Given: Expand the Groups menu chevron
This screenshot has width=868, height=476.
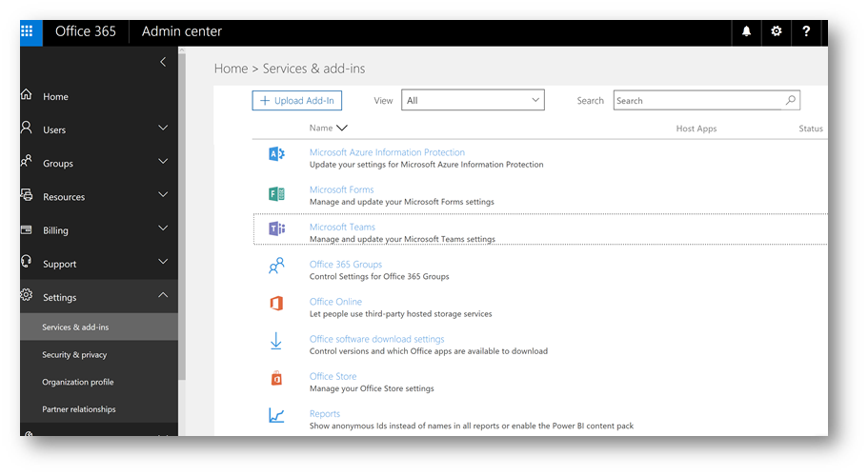Looking at the screenshot, I should [163, 162].
